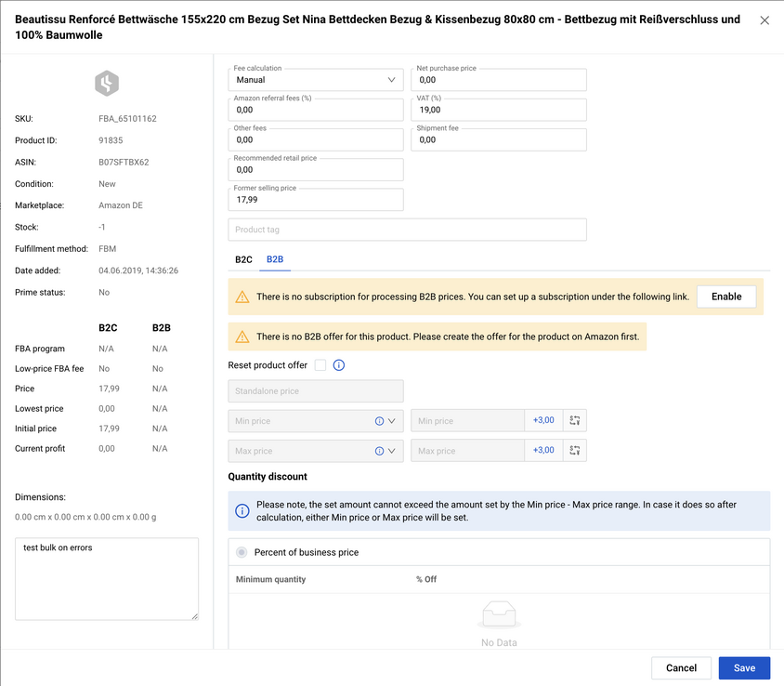The width and height of the screenshot is (784, 686).
Task: Click the Net purchase price field
Action: tap(499, 80)
